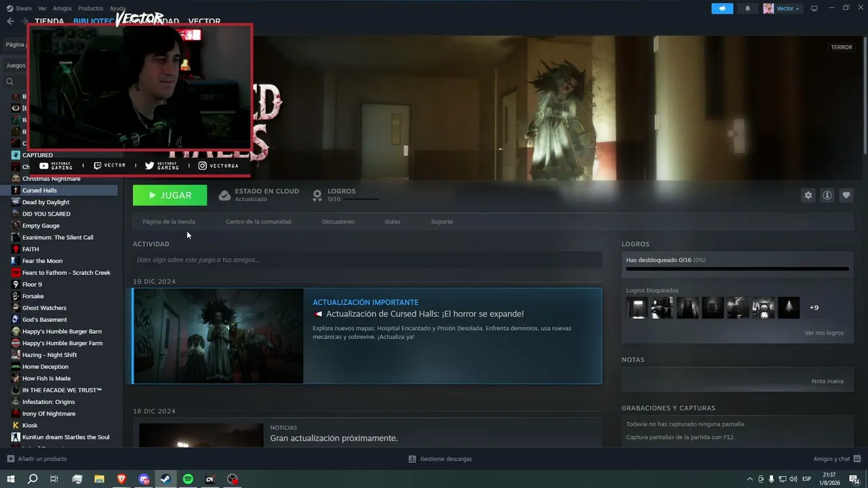Go back with the left arrow
868x488 pixels.
[10, 21]
